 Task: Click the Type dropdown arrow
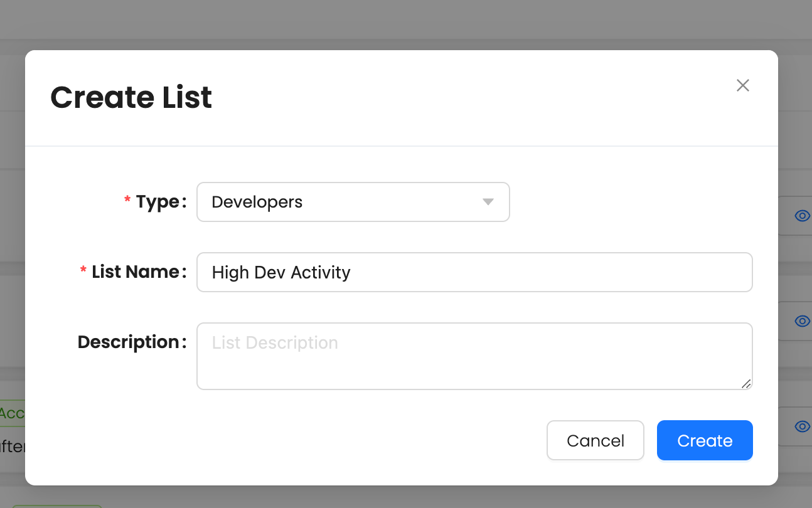click(x=488, y=202)
